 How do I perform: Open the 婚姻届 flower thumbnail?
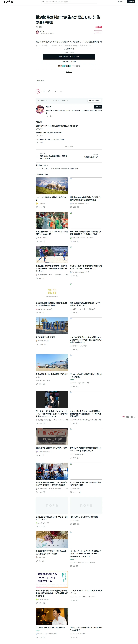coord(52,540)
